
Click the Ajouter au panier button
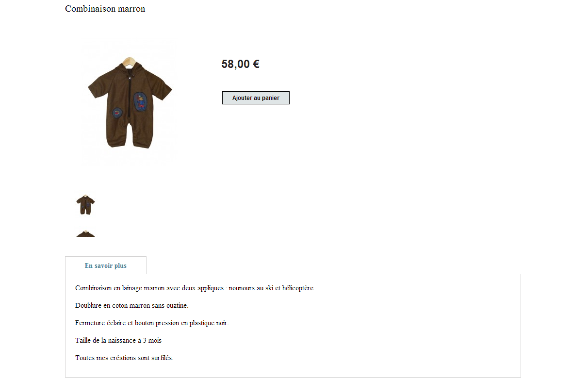(256, 98)
